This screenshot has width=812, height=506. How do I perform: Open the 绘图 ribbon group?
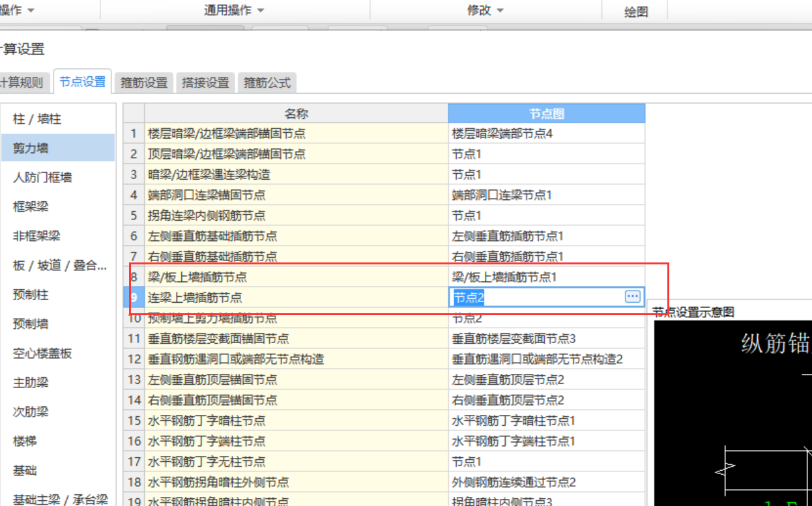(636, 12)
